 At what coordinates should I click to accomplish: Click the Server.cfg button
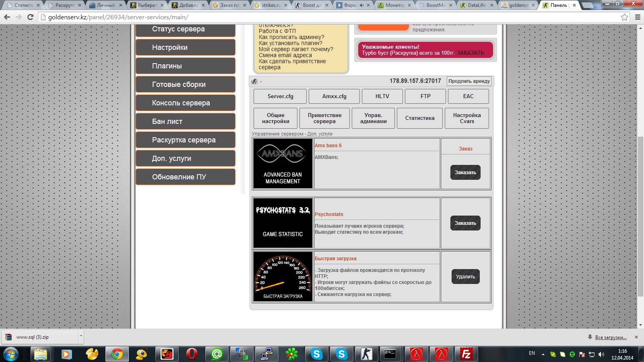pyautogui.click(x=280, y=97)
